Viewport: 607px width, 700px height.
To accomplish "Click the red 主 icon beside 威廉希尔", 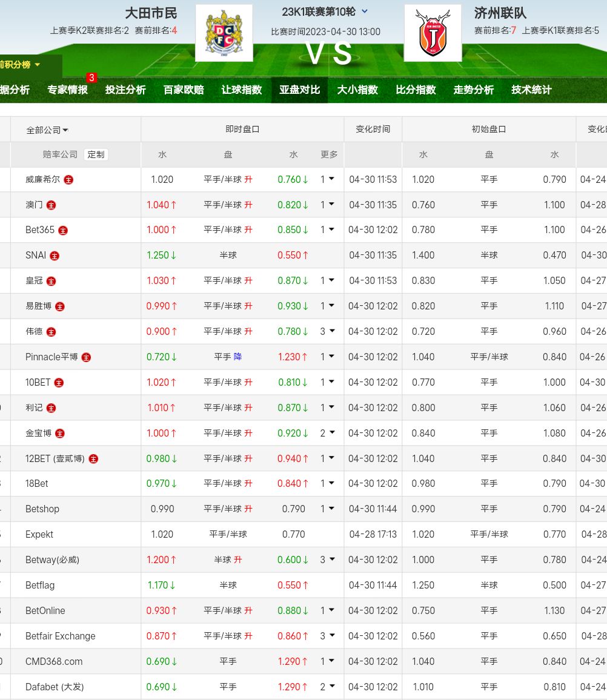I will [69, 180].
